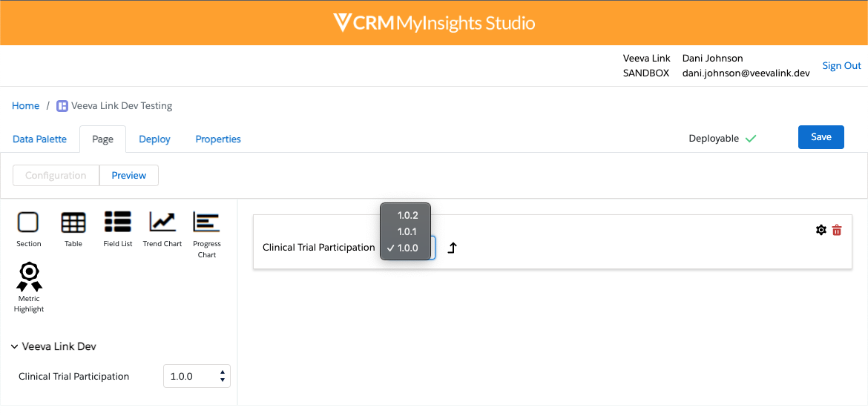Switch to the Data Palette tab
Image resolution: width=868 pixels, height=416 pixels.
click(39, 139)
